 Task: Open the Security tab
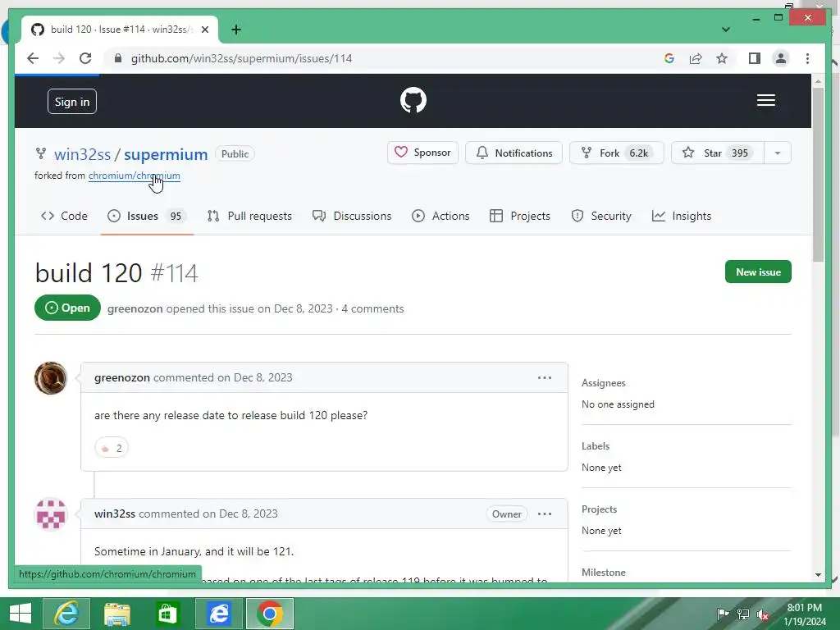601,216
